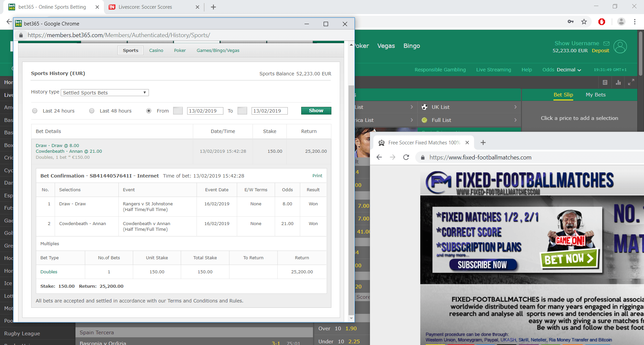Click the bet365 account avatar icon
The image size is (644, 345).
tap(620, 47)
